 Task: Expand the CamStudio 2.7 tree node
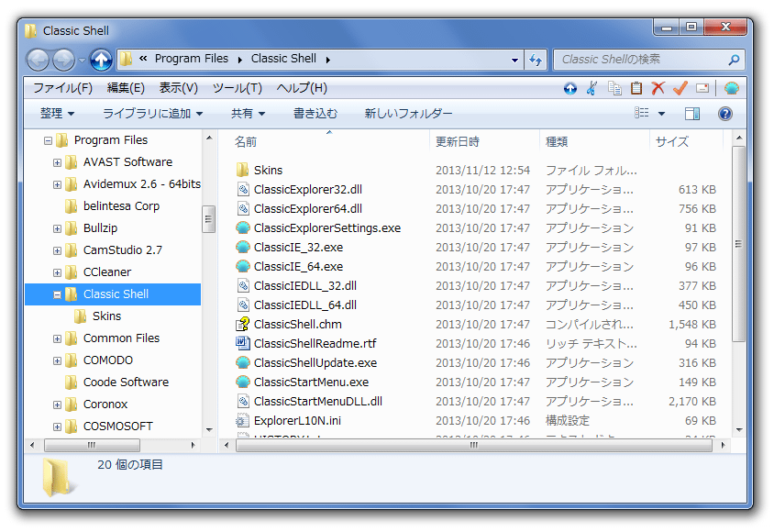coord(57,250)
